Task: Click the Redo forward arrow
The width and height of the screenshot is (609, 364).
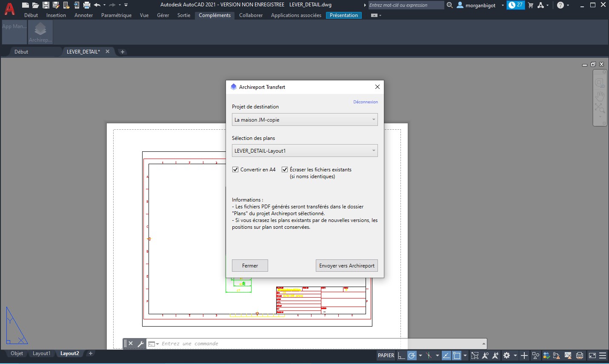Action: click(112, 5)
